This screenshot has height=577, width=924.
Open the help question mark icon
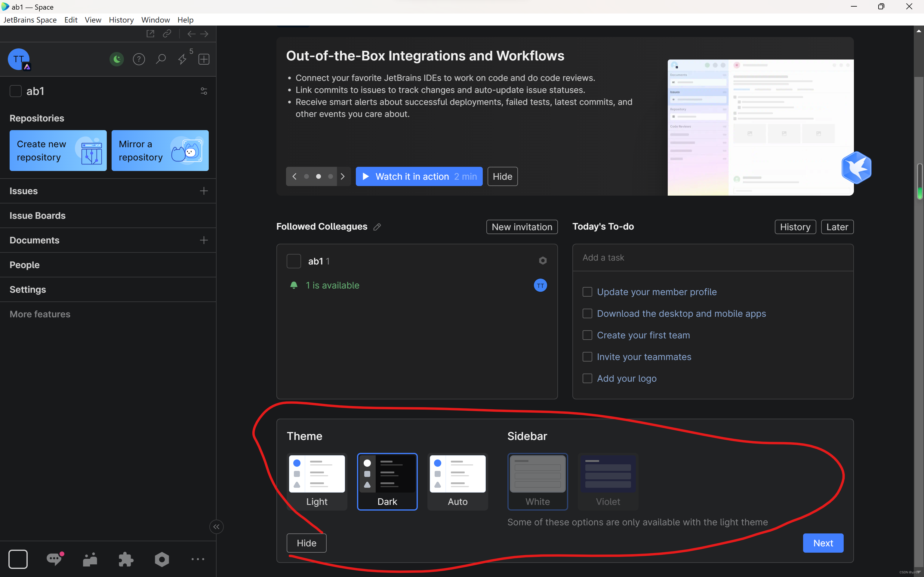click(x=139, y=59)
